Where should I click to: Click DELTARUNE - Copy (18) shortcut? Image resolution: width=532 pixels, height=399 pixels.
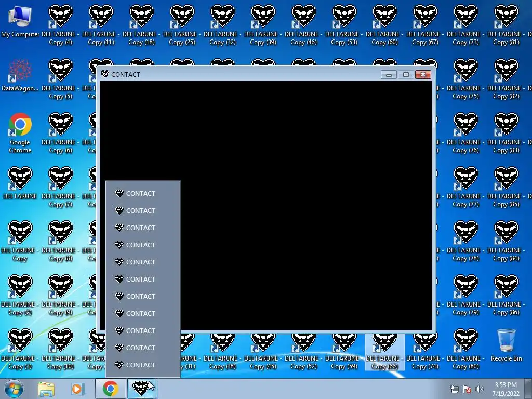141,25
